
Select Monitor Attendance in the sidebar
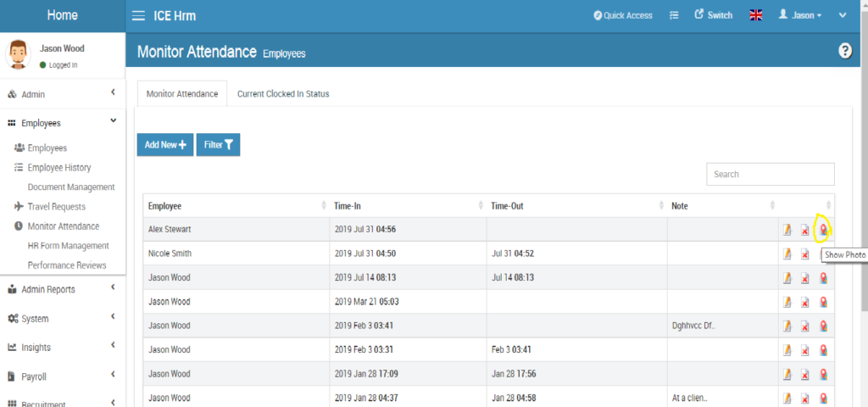point(63,226)
